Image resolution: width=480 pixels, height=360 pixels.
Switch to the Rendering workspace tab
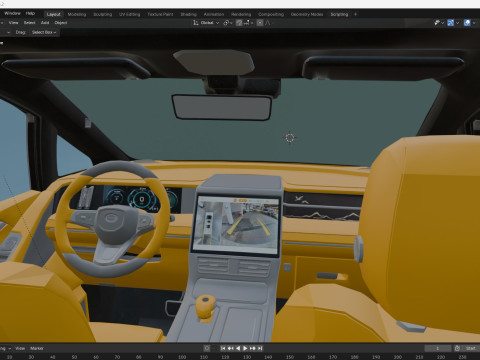click(x=241, y=14)
